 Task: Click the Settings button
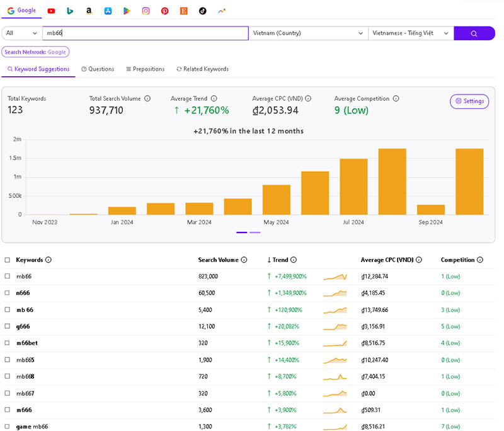tap(469, 101)
